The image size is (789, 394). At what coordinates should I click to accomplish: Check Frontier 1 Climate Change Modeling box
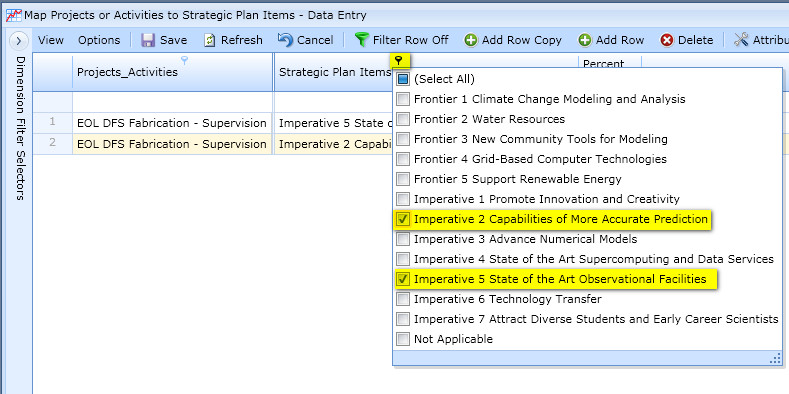[x=403, y=99]
